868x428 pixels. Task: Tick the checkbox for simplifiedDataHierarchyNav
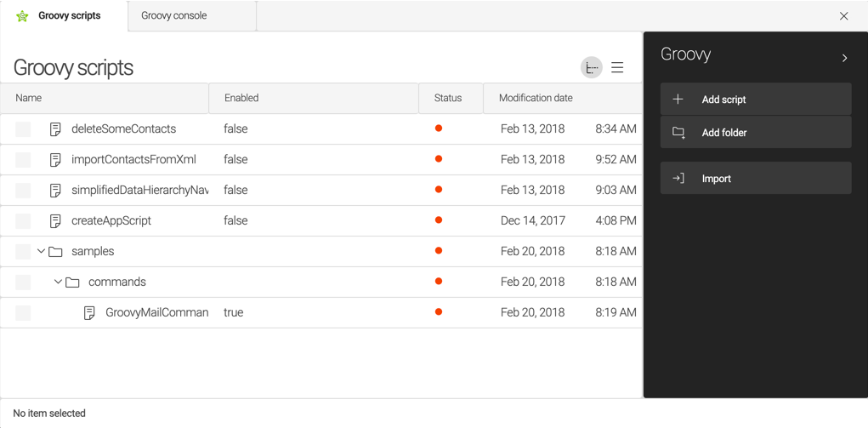tap(23, 190)
